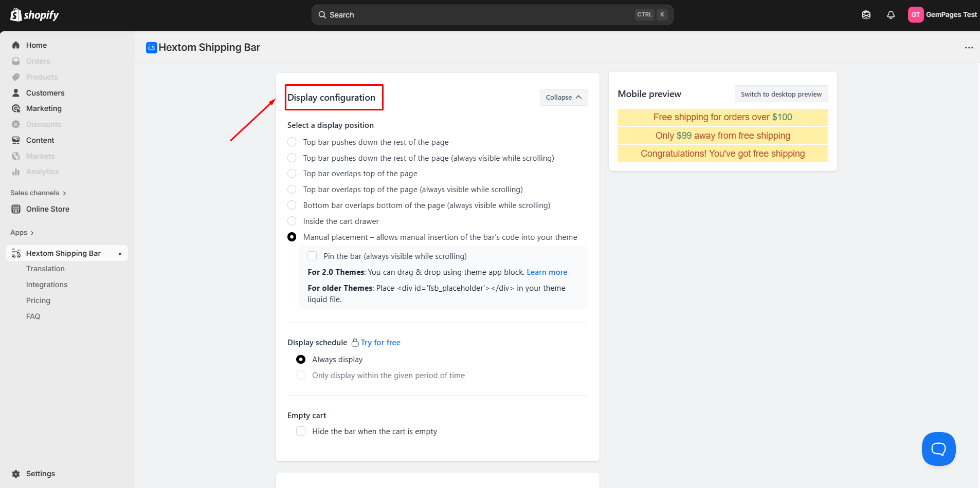Click the GT account avatar
980x488 pixels.
tap(915, 15)
